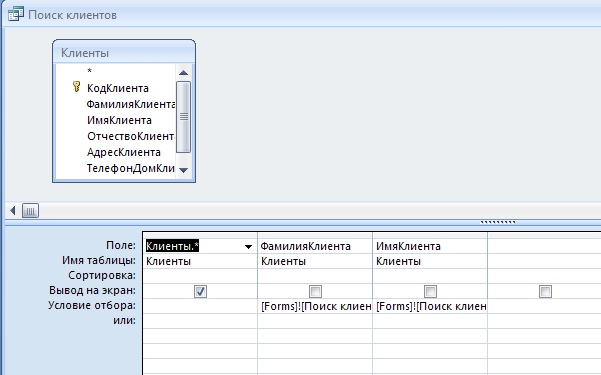Click the Сортировка cell for Клиенты.* column
The image size is (601, 375).
click(x=200, y=276)
